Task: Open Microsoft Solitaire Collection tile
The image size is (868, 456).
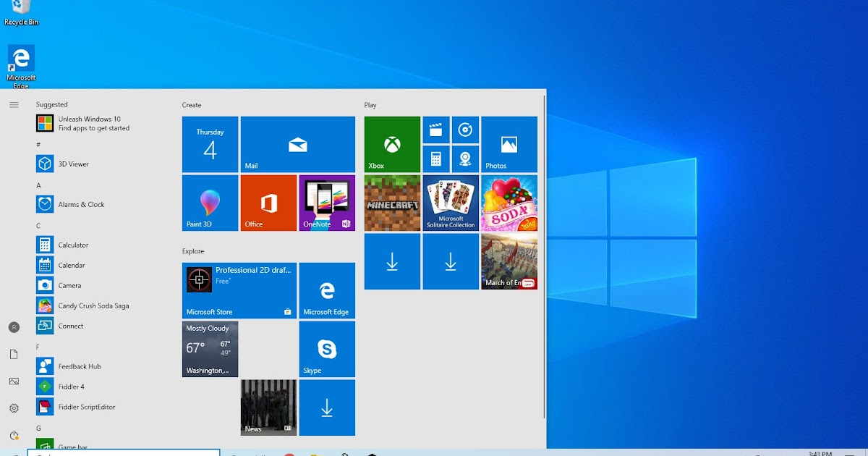Action: click(451, 203)
